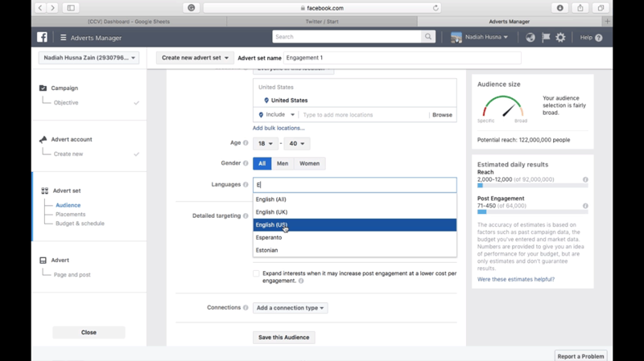This screenshot has height=361, width=644.
Task: Open the Adverts Manager hamburger menu
Action: [64, 37]
